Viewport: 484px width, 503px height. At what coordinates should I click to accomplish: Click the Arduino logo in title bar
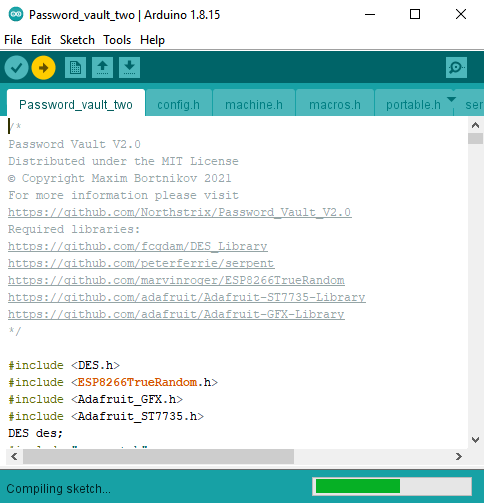16,15
